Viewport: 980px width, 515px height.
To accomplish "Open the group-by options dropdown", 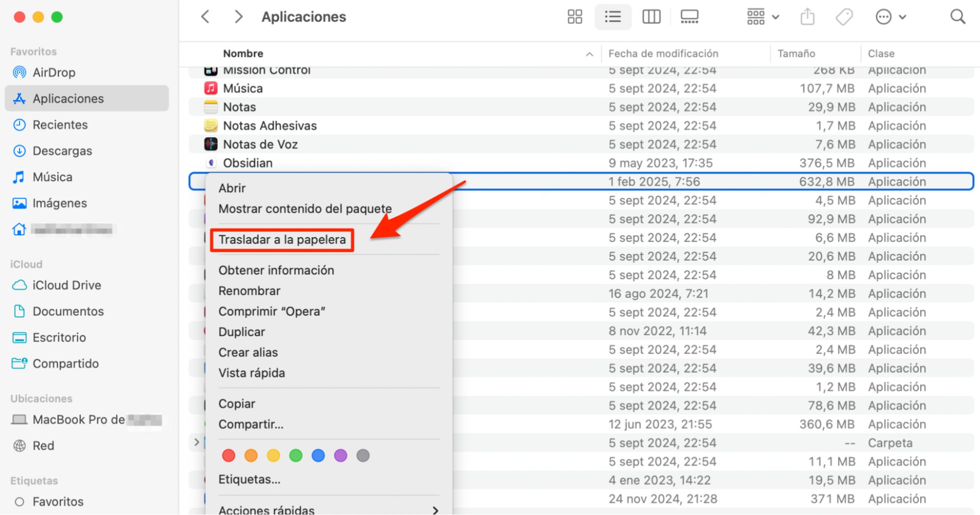I will (763, 17).
